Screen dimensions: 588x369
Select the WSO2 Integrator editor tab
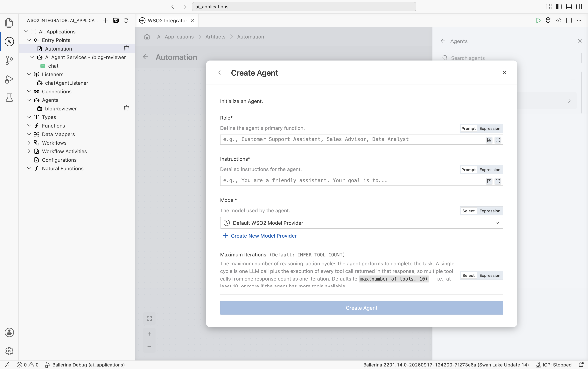click(167, 20)
